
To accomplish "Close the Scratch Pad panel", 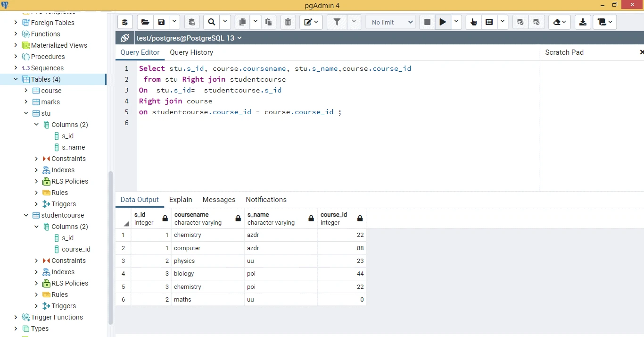I will click(641, 52).
